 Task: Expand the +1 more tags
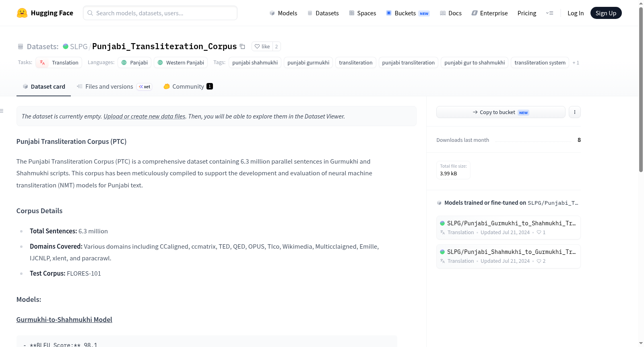point(576,62)
